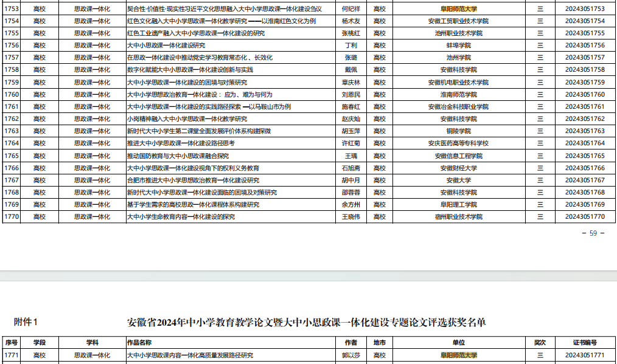Click the title 小岗精神融入大中小学思政课一体化教学研究

click(186, 119)
